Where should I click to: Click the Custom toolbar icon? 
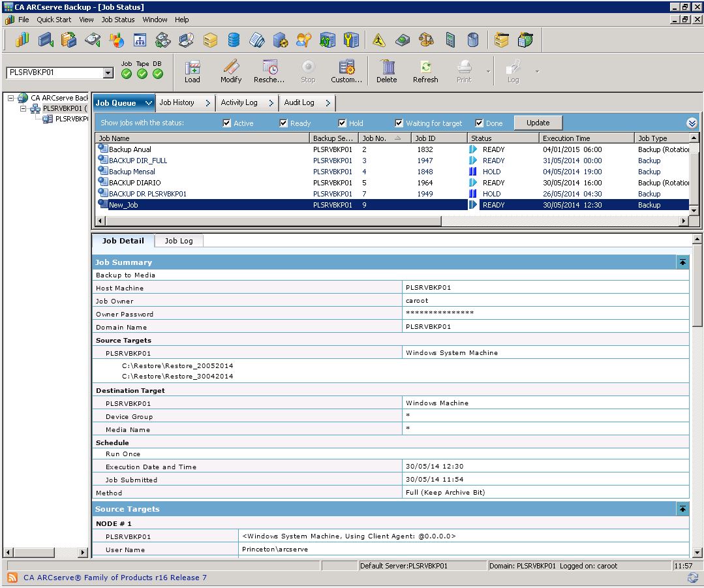[346, 71]
